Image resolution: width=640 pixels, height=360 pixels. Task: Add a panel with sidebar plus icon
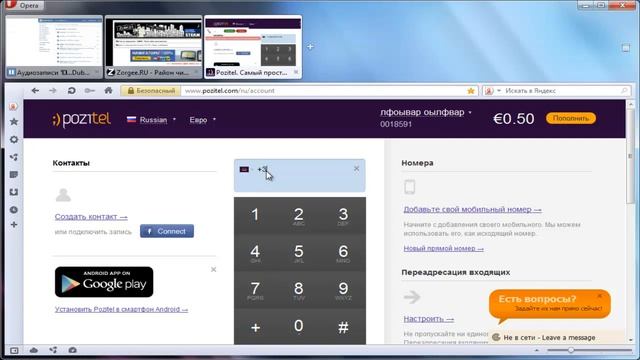(14, 225)
